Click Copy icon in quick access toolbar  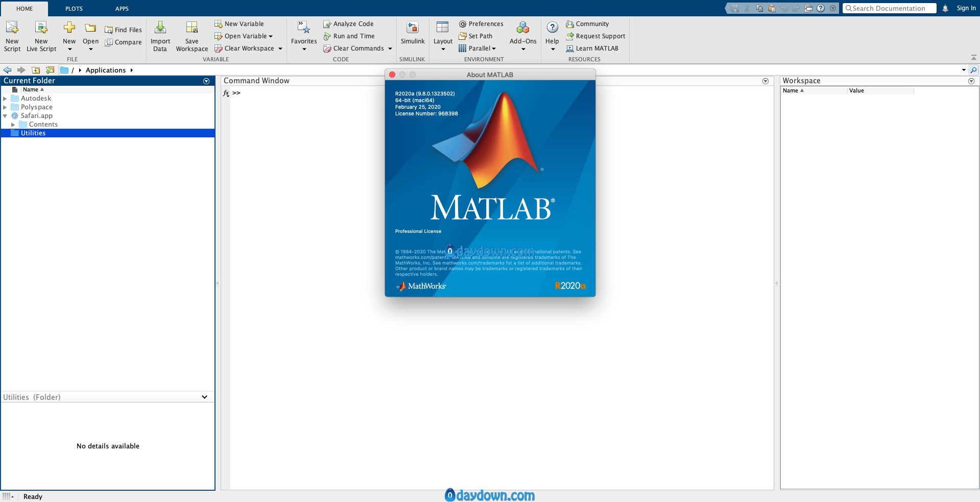point(759,8)
